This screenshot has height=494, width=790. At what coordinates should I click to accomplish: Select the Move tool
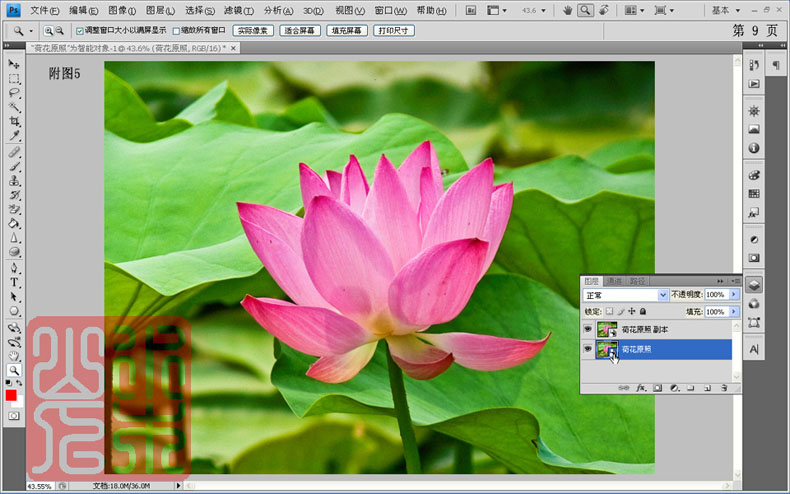(14, 64)
